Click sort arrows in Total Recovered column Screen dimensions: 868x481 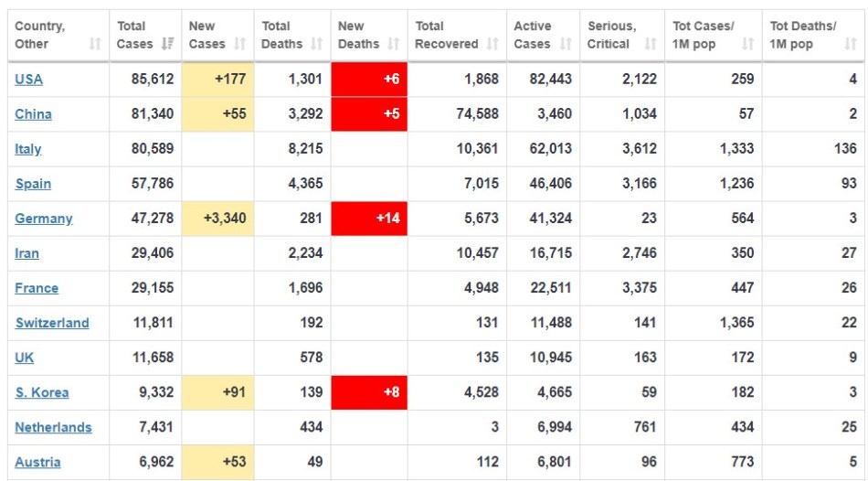coord(492,44)
